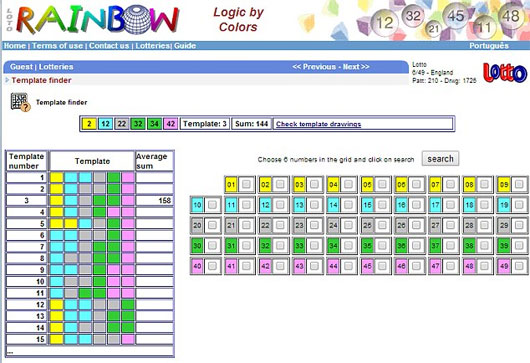Go to the Previous page link
530x363 pixels.
314,67
